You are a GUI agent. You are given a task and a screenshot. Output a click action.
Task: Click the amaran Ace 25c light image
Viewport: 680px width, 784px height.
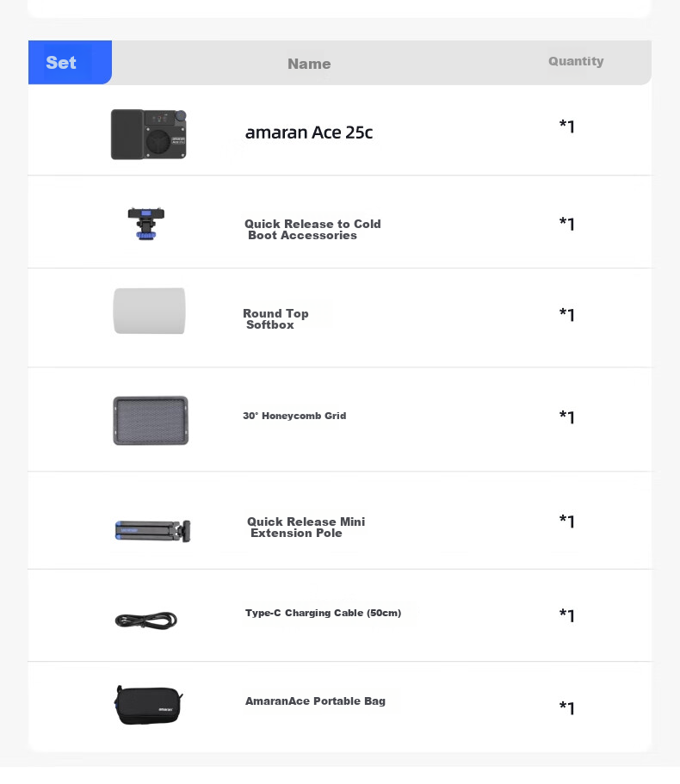(149, 134)
